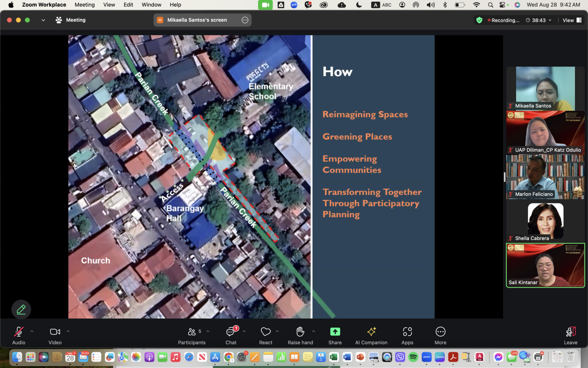Open the Edit menu
This screenshot has width=588, height=368.
click(128, 5)
